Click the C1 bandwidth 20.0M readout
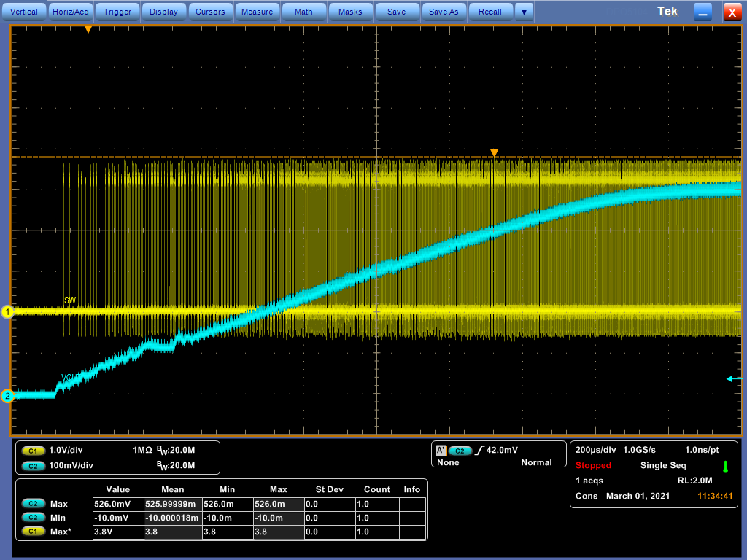 [176, 451]
